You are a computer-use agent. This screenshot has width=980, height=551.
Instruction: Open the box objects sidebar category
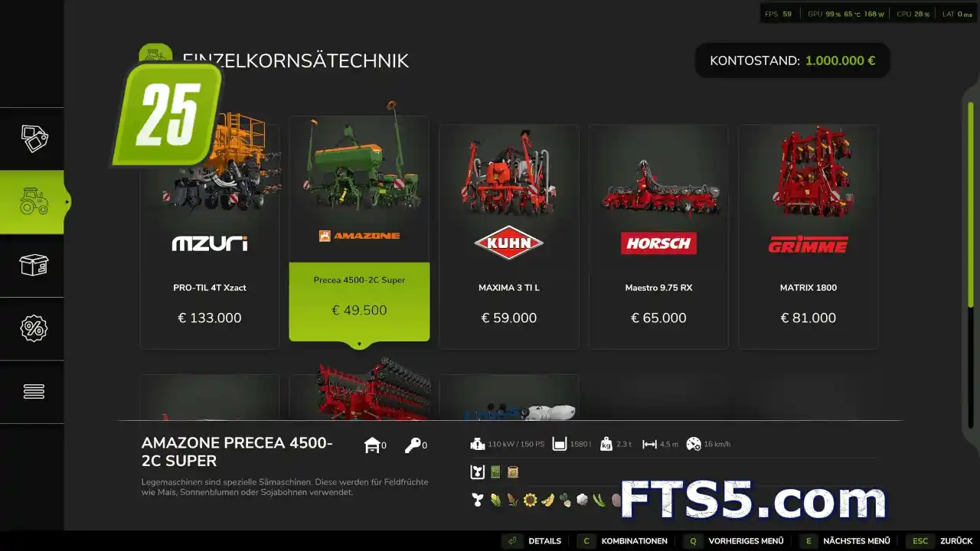coord(34,266)
